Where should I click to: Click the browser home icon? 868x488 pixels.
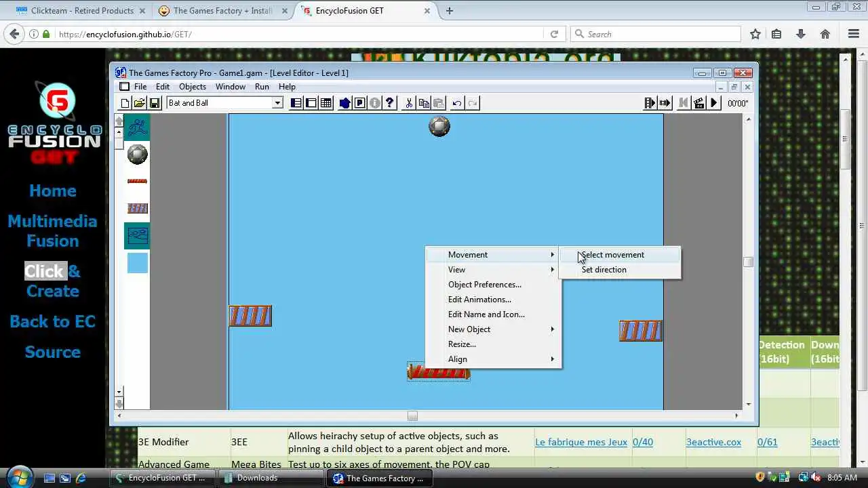point(825,34)
